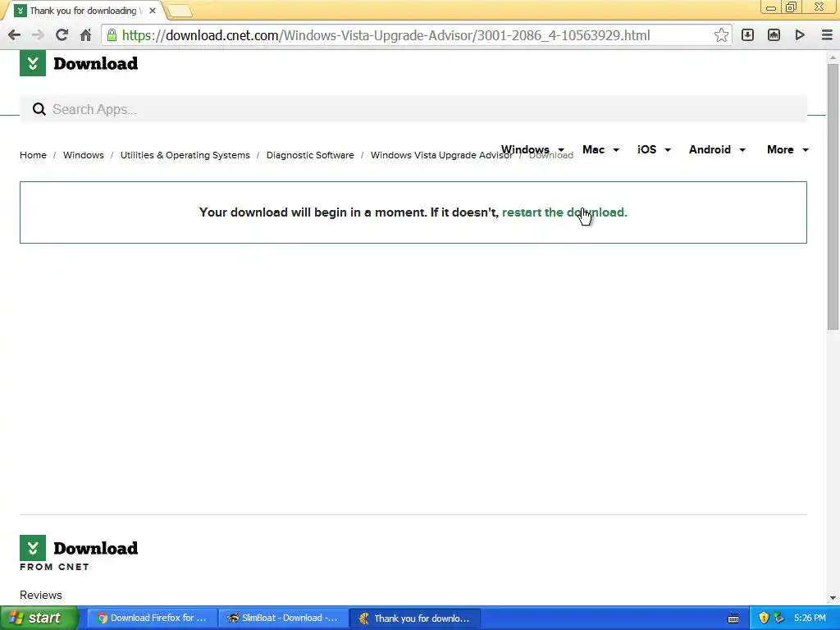Expand the Windows platform dropdown
Image resolution: width=840 pixels, height=630 pixels.
[532, 149]
